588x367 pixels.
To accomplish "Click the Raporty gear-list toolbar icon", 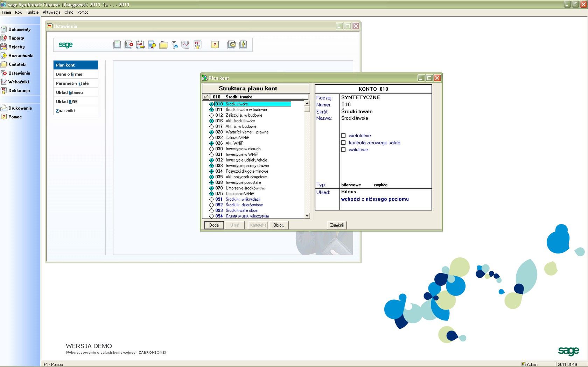I will coord(128,45).
